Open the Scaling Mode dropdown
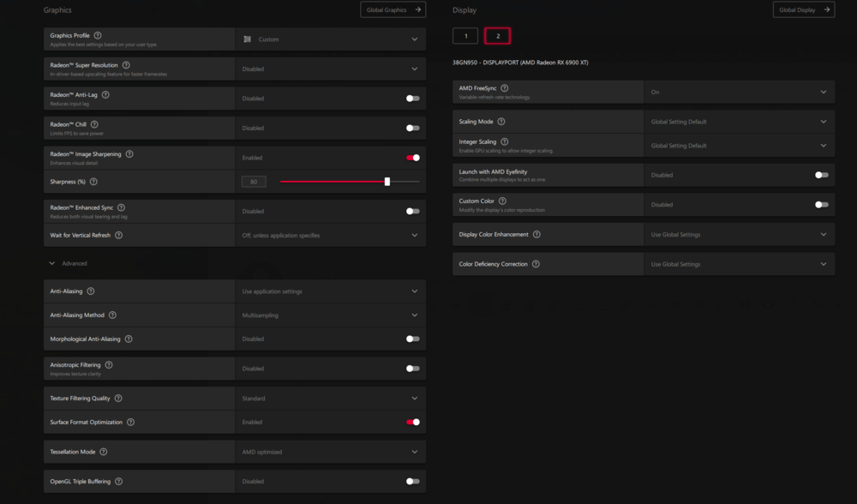857x504 pixels. (738, 122)
